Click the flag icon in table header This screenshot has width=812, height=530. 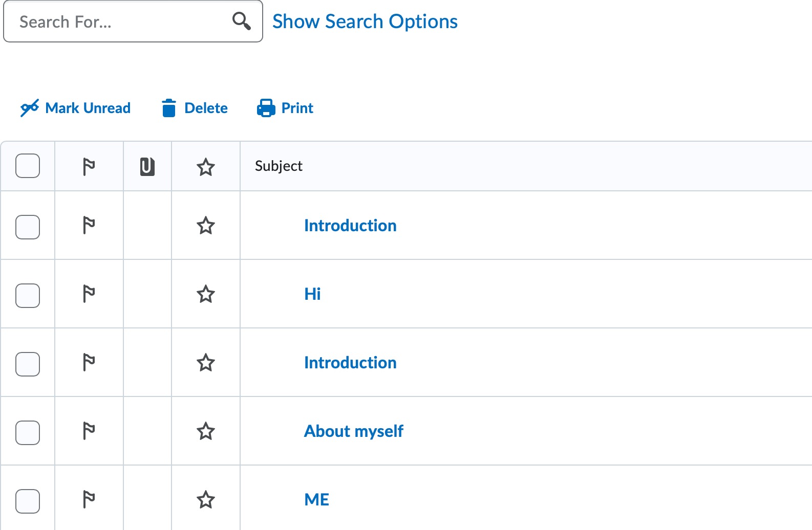point(89,166)
